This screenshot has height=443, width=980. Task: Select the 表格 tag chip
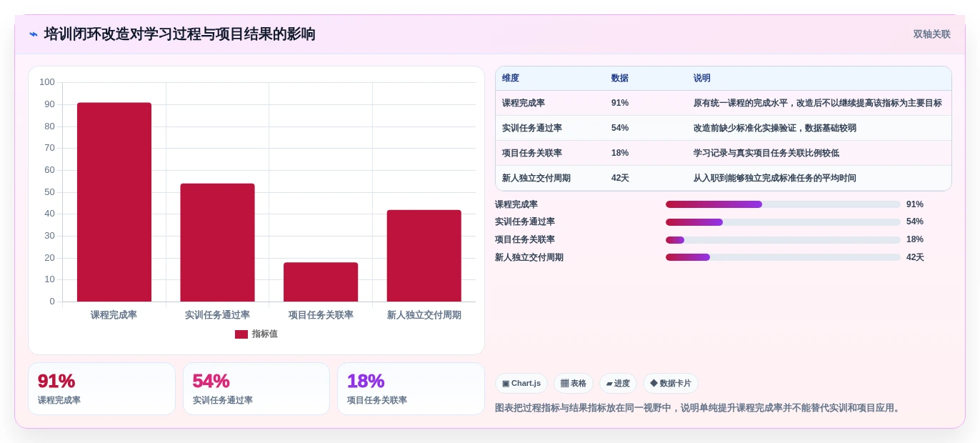tap(574, 384)
